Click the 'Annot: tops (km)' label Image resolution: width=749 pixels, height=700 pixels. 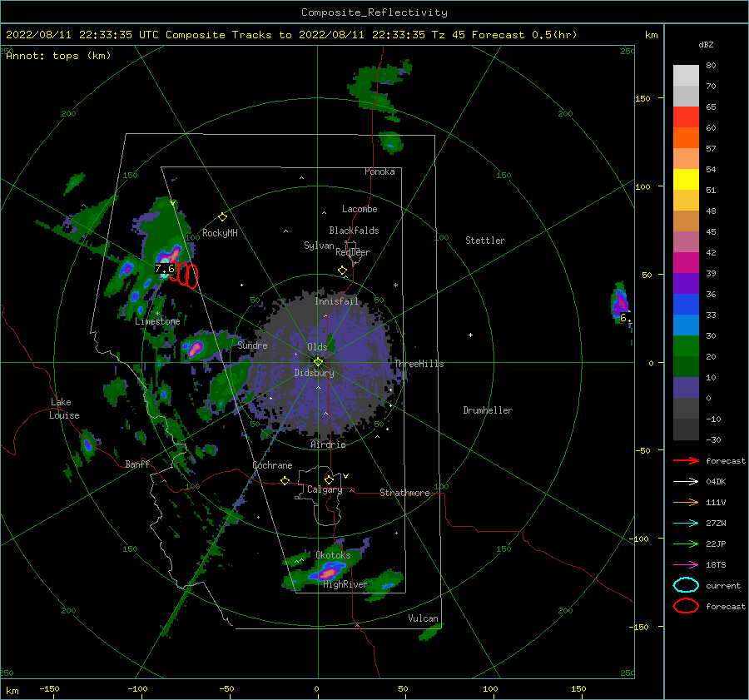point(58,56)
